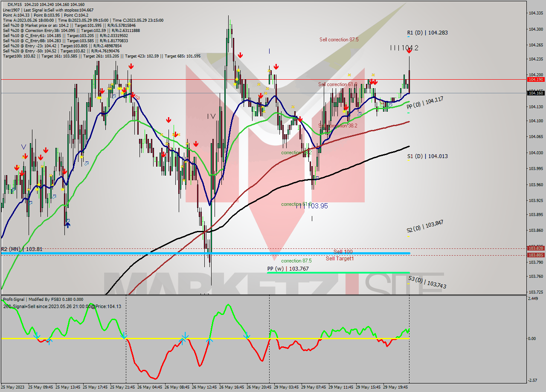546x392 pixels.
Task: Click the 'Sell %20 @ Entry -50' line
Action: point(62,51)
